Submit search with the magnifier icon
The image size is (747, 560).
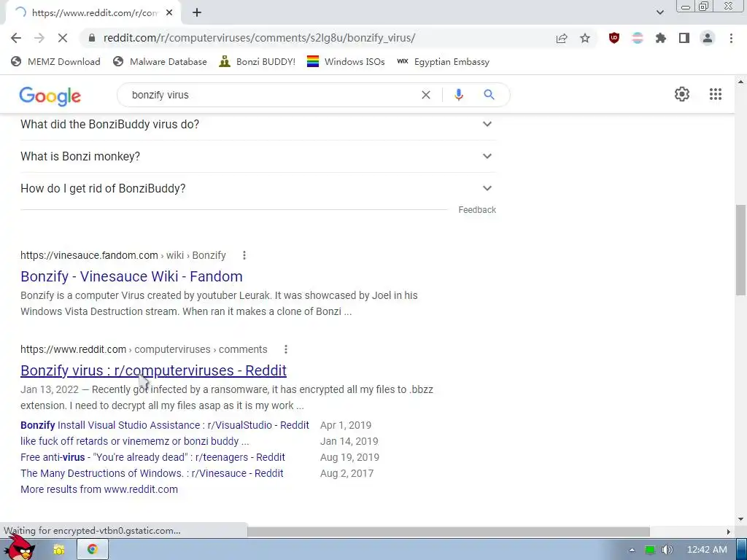[489, 95]
